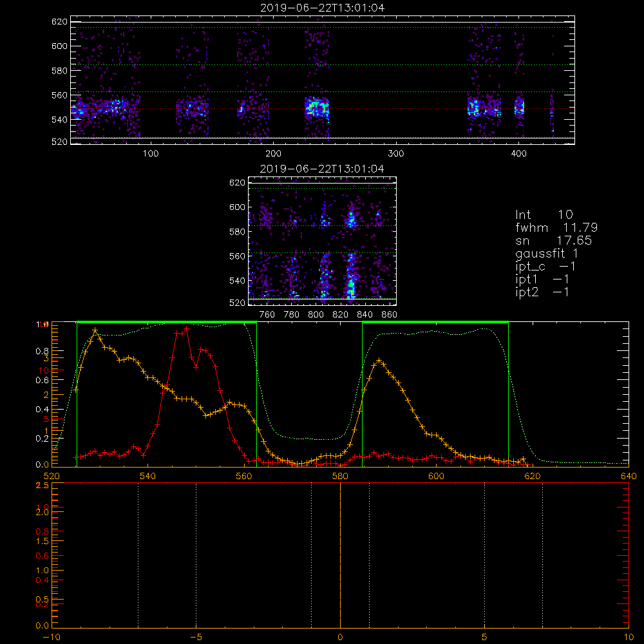
Task: Click y-axis label 540 on top plot
Action: coord(59,120)
